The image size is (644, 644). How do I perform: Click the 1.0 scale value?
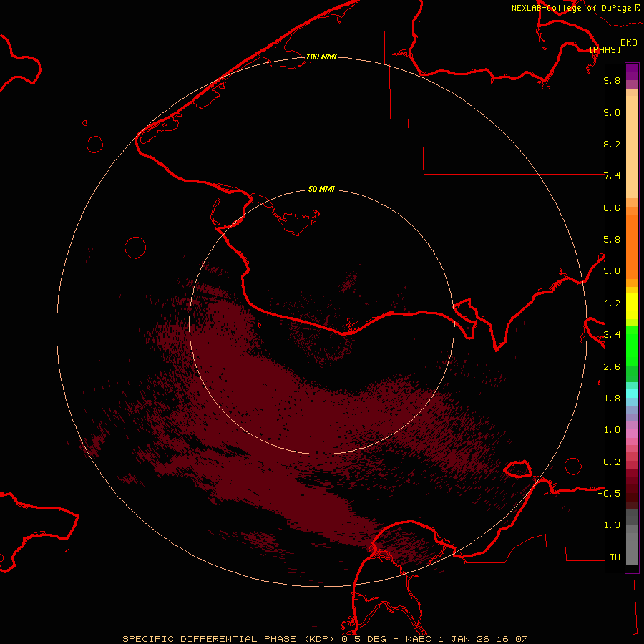pyautogui.click(x=612, y=430)
